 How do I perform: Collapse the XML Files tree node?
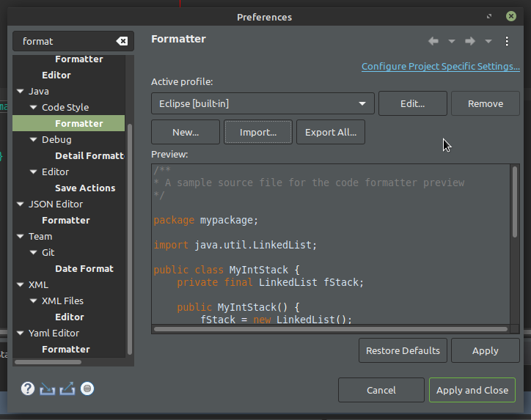point(34,301)
